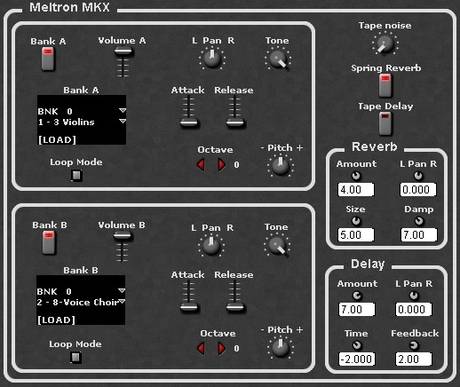
Task: Increase Bank A octave with right arrow
Action: [x=221, y=164]
